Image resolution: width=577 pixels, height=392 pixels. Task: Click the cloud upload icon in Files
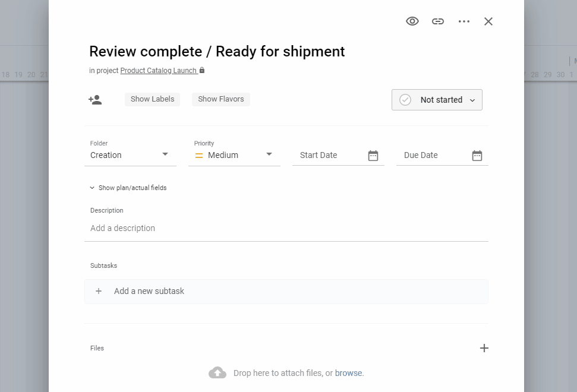pos(217,372)
